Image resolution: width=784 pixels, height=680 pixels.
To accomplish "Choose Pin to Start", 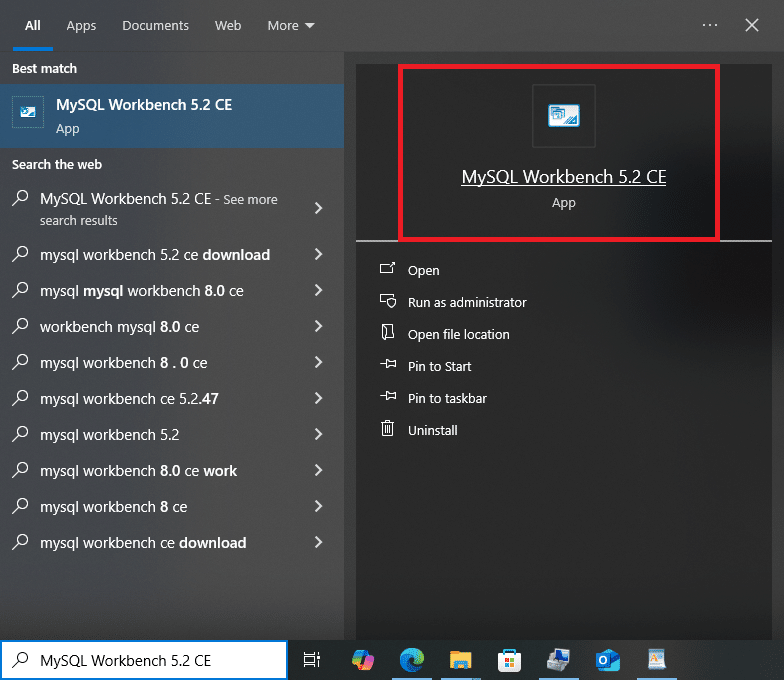I will pyautogui.click(x=440, y=366).
